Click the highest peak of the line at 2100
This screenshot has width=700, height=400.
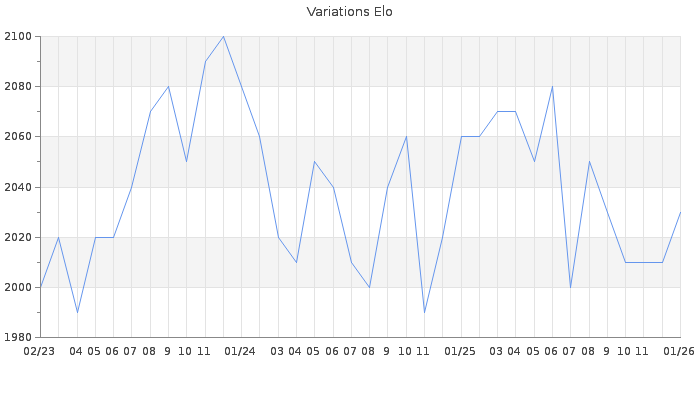[223, 36]
